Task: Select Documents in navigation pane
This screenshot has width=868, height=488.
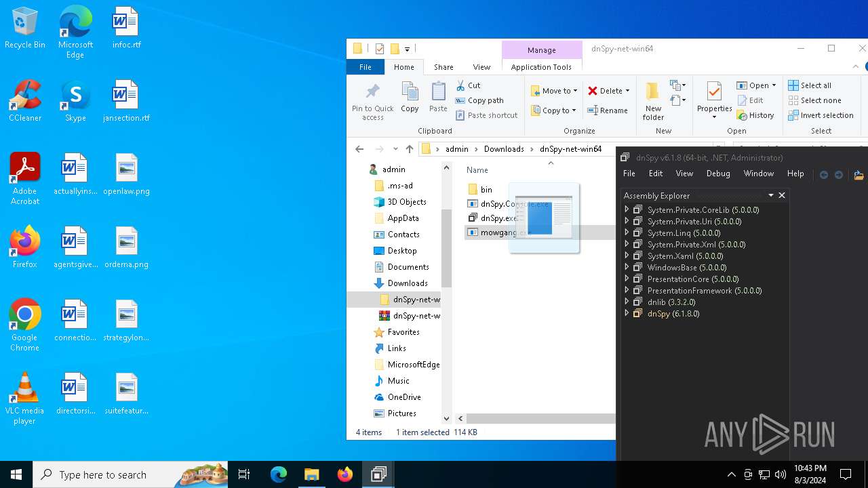Action: coord(408,267)
